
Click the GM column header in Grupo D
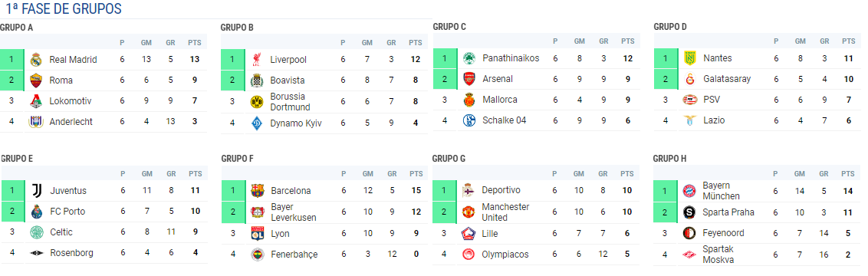(801, 41)
